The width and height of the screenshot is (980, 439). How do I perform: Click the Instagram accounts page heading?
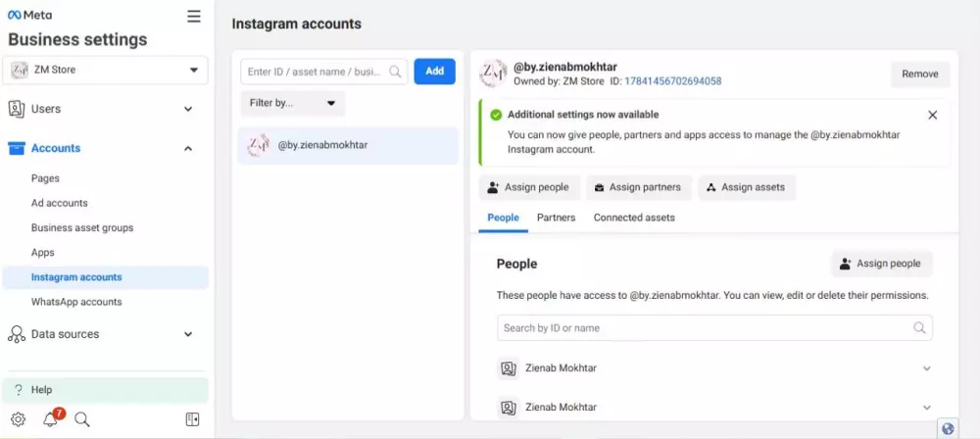pos(296,24)
